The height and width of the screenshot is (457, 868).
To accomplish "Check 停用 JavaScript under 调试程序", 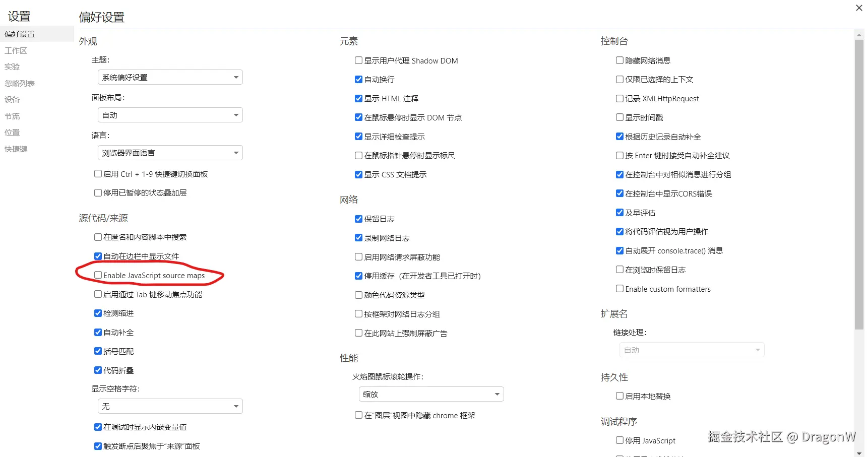I will [x=619, y=440].
